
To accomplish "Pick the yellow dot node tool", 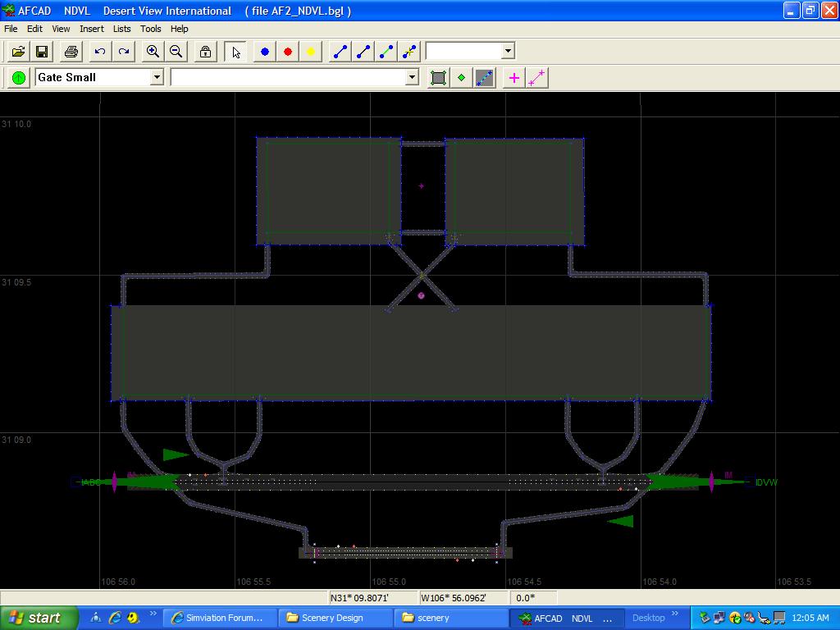I will 311,52.
